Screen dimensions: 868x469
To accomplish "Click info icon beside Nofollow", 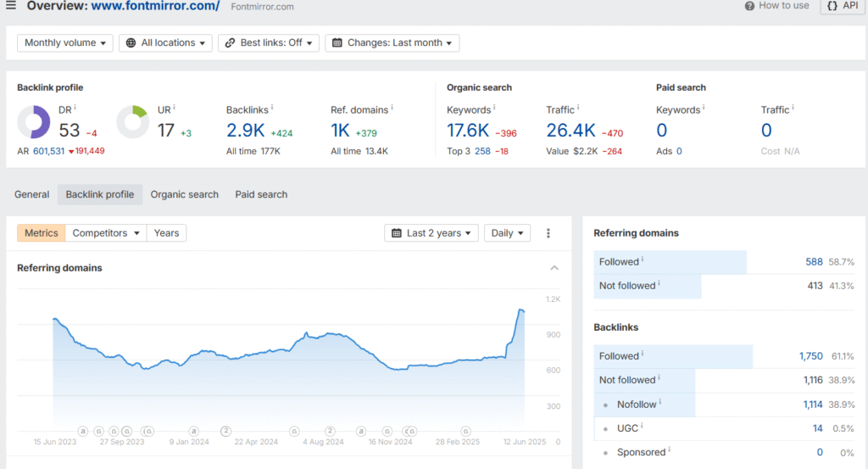I will coord(659,402).
